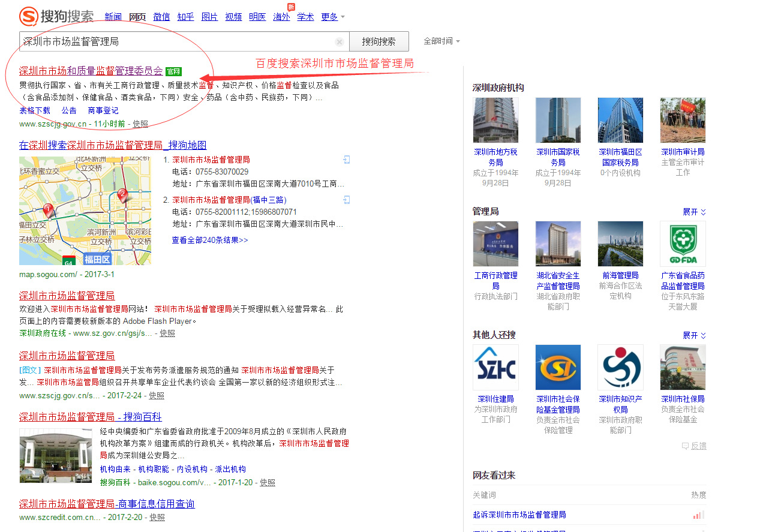Open the 全部时间 filter dropdown
The width and height of the screenshot is (763, 532).
pyautogui.click(x=442, y=41)
